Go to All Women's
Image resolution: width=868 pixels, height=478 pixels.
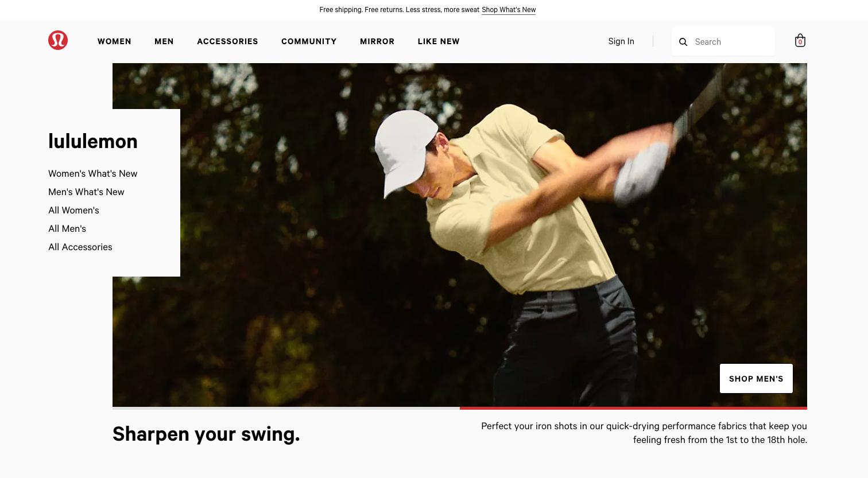point(73,210)
